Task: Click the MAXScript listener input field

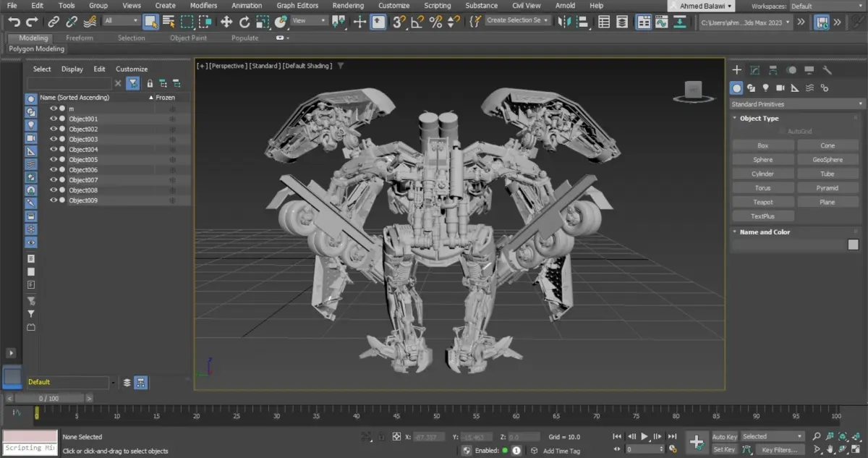Action: click(x=30, y=449)
